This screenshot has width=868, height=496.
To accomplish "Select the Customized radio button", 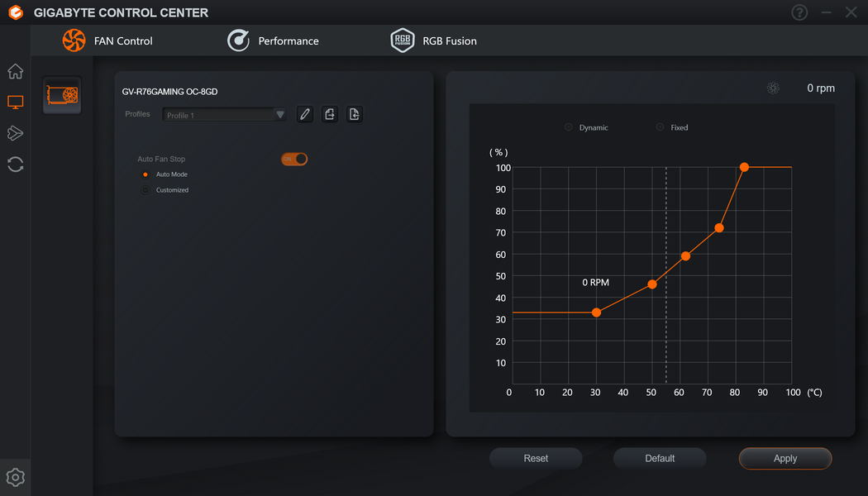I will click(x=145, y=190).
